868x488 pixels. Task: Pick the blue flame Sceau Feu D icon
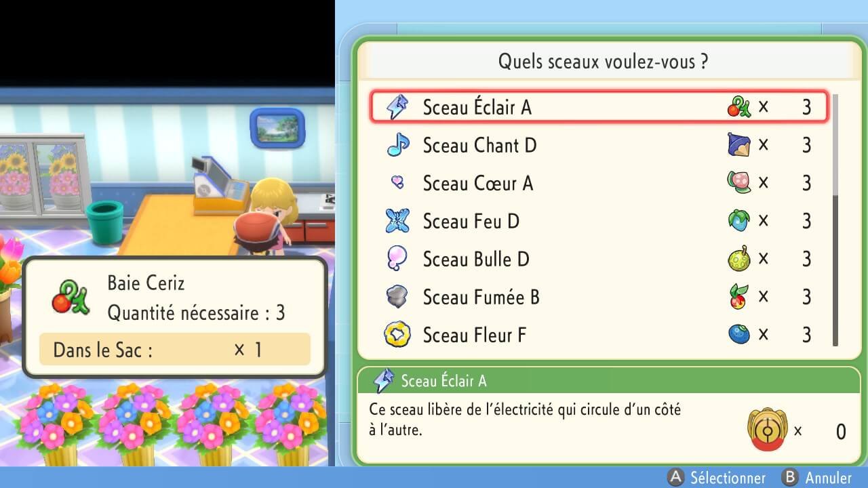(397, 221)
